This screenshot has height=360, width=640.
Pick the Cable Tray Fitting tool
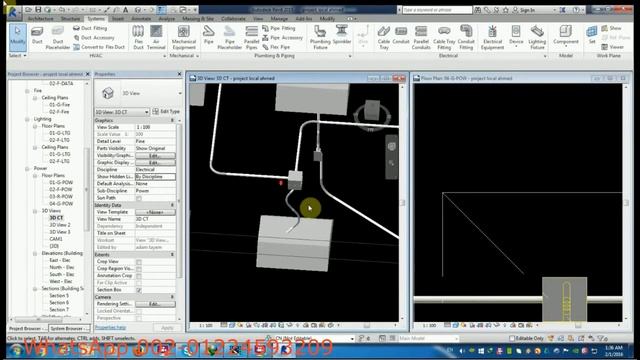coord(444,37)
